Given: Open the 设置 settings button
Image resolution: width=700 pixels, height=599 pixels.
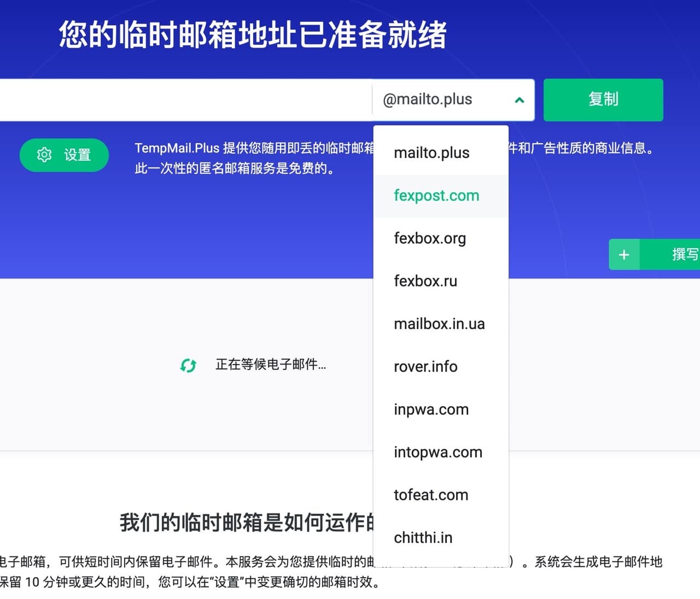Looking at the screenshot, I should click(x=64, y=155).
